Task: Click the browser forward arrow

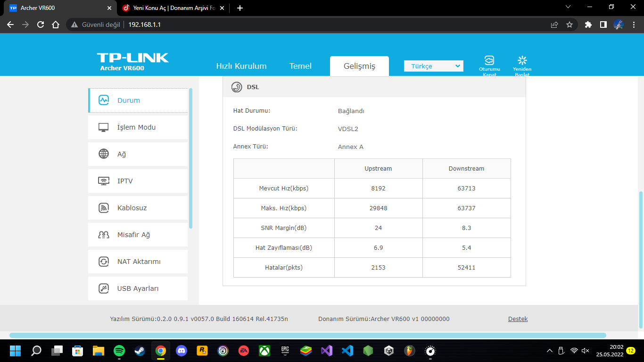Action: click(x=25, y=25)
